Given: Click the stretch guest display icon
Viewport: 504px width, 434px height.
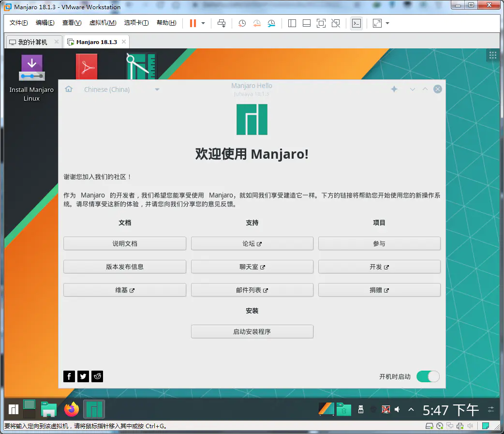Looking at the screenshot, I should [377, 23].
